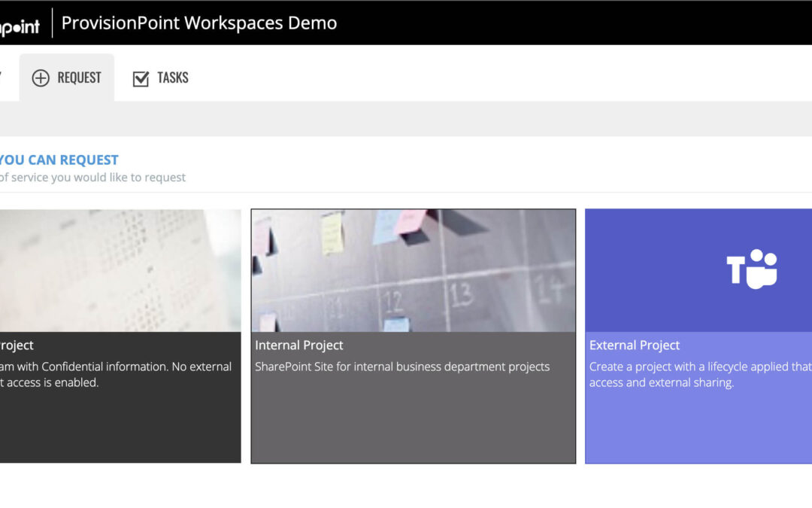Screen dimensions: 812x508
Task: Click the 'YOU CAN REQUEST' heading
Action: [x=59, y=160]
